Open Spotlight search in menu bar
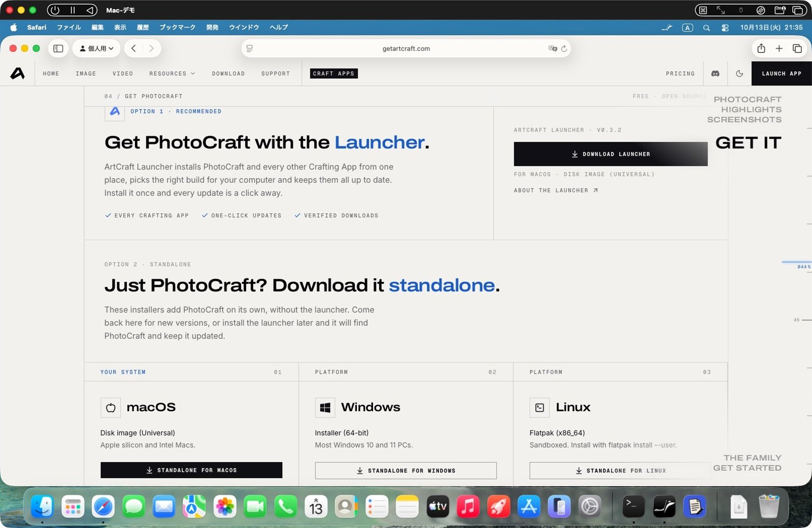Screen dimensions: 812x528 point(706,27)
